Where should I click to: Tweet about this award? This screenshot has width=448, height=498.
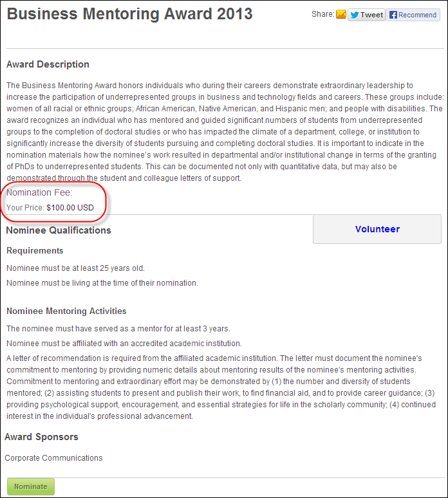pyautogui.click(x=366, y=15)
